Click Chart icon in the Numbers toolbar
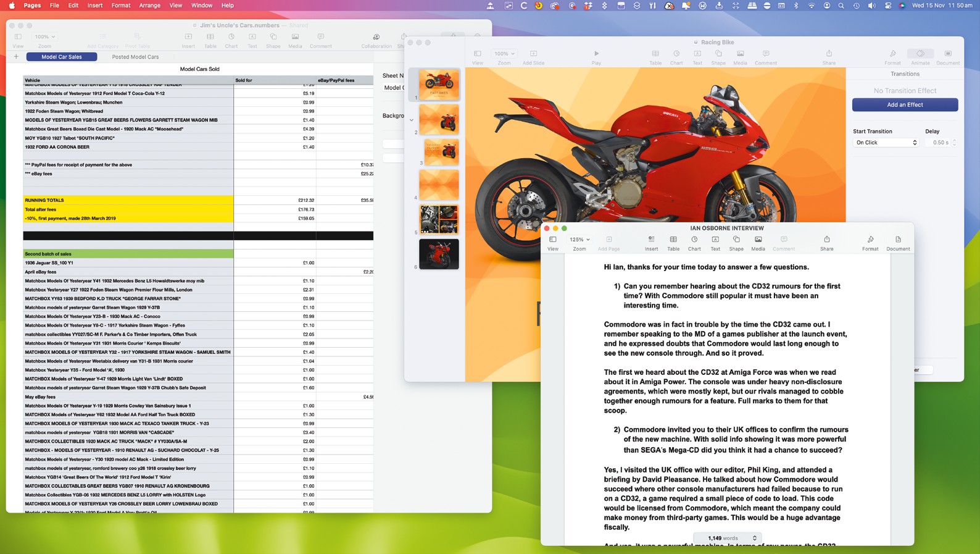The width and height of the screenshot is (980, 554). (x=231, y=40)
